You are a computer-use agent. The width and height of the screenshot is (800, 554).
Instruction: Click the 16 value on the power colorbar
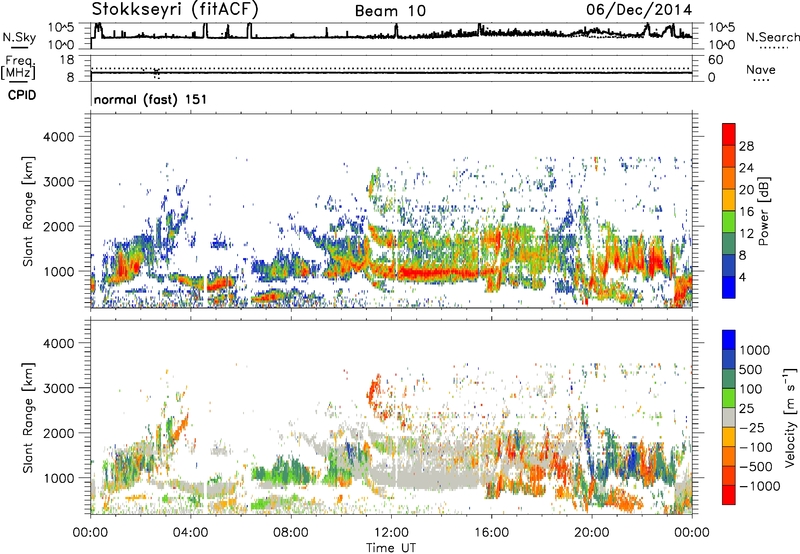click(x=746, y=212)
